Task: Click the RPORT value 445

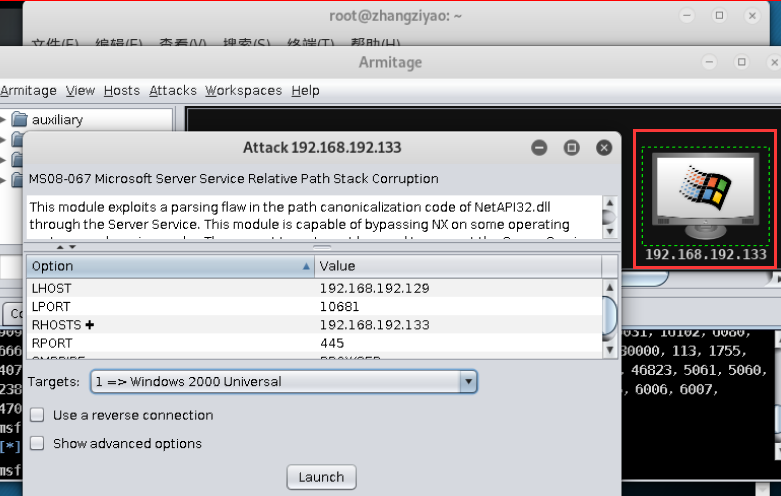Action: click(x=332, y=343)
